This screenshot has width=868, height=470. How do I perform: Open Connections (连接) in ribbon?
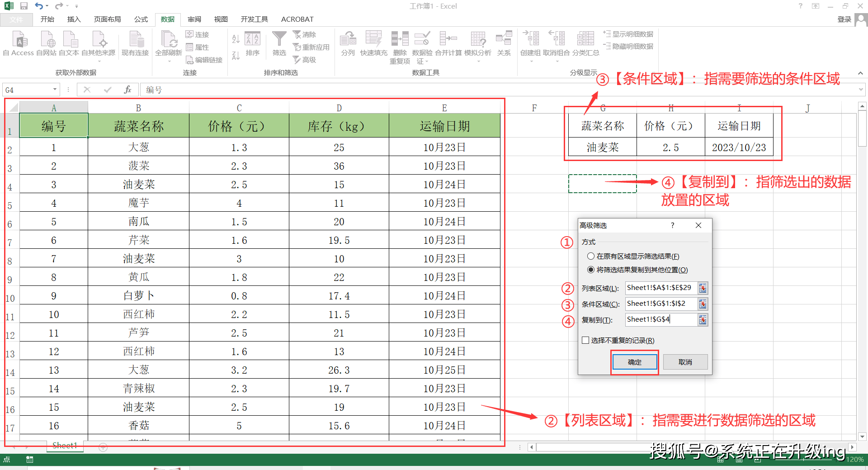click(198, 34)
